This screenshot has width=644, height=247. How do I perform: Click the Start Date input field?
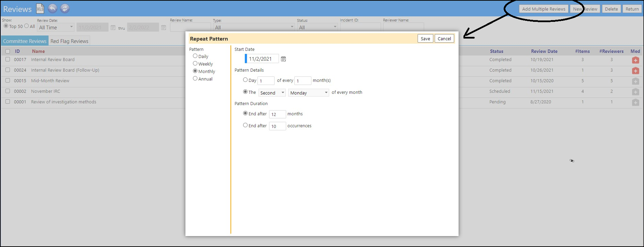click(263, 59)
